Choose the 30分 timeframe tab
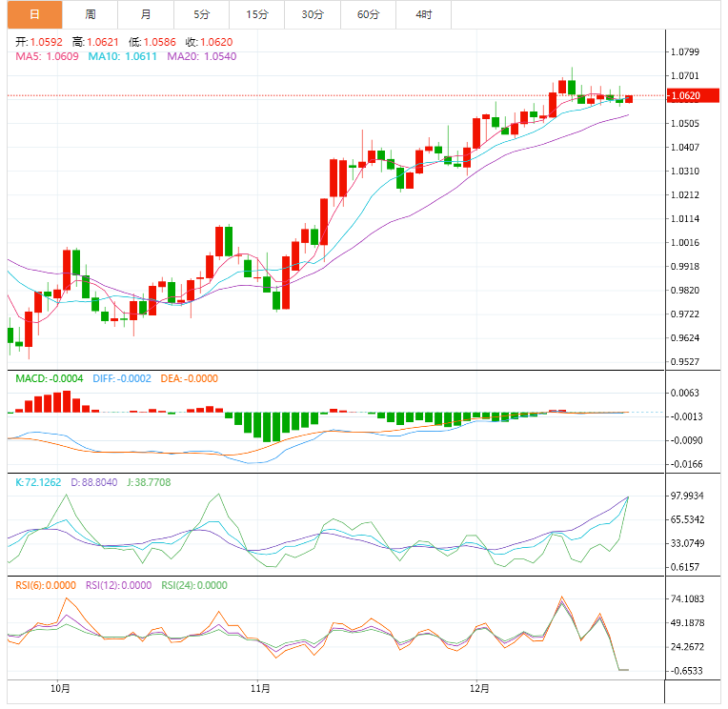Image resolution: width=728 pixels, height=709 pixels. click(x=313, y=14)
